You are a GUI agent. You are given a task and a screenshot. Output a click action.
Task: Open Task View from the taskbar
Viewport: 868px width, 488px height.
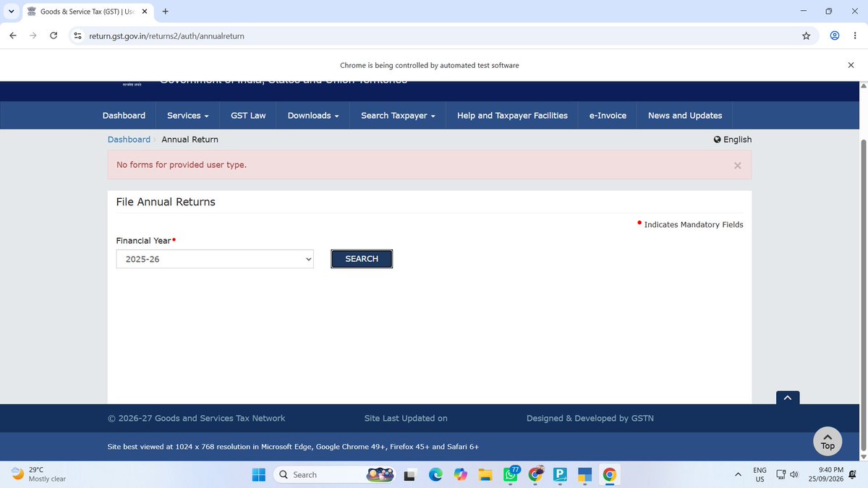pos(410,475)
